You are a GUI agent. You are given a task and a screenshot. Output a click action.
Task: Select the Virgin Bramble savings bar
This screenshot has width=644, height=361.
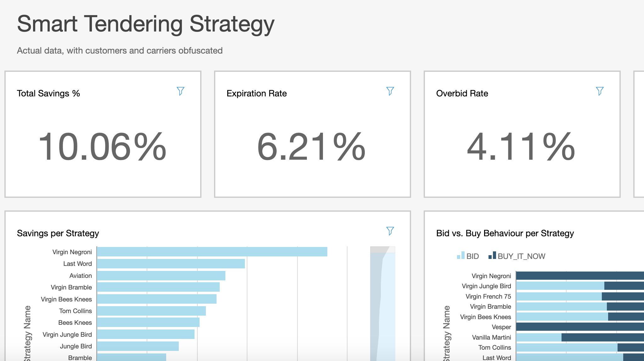coord(158,287)
